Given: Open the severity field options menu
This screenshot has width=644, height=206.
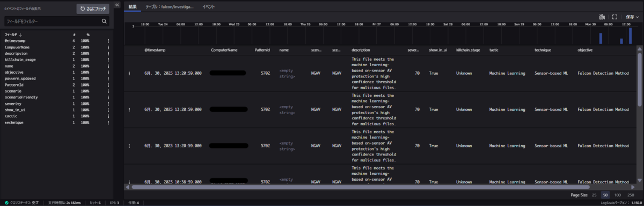Looking at the screenshot, I should point(108,104).
